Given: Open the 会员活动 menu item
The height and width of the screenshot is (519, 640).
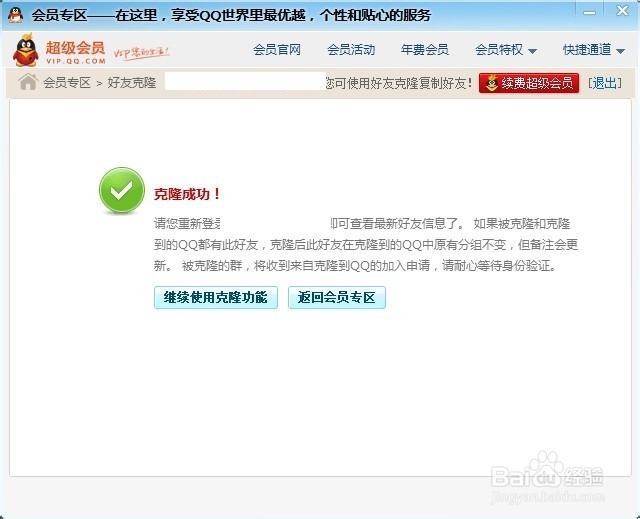Looking at the screenshot, I should tap(351, 50).
